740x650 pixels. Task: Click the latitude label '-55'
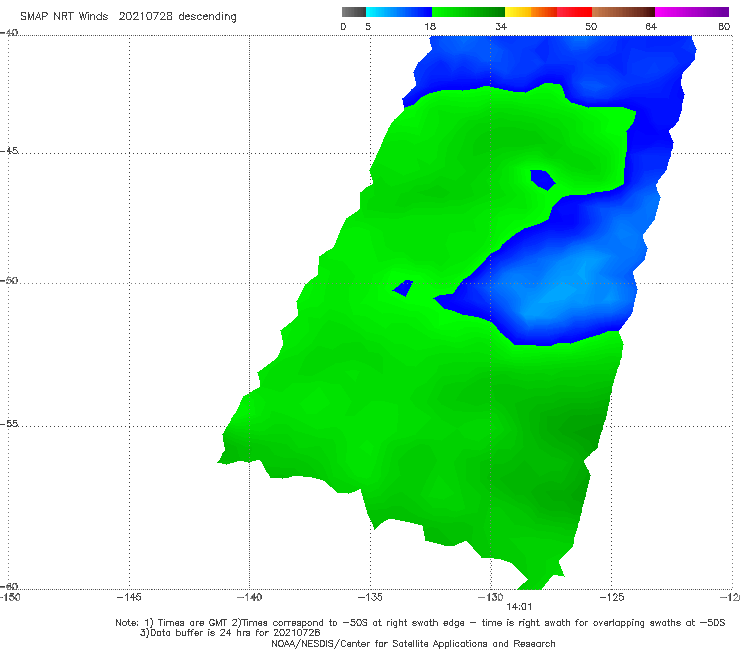click(x=9, y=423)
